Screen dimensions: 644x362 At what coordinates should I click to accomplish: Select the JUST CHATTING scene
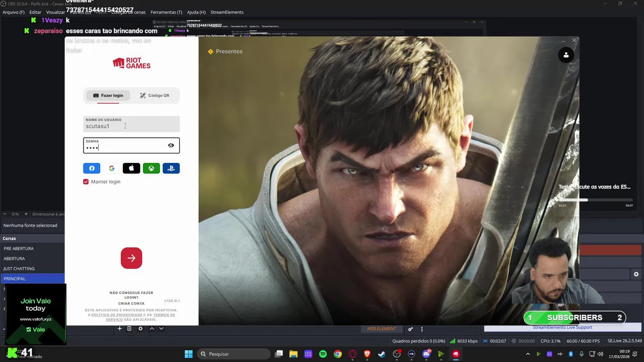[x=32, y=268]
